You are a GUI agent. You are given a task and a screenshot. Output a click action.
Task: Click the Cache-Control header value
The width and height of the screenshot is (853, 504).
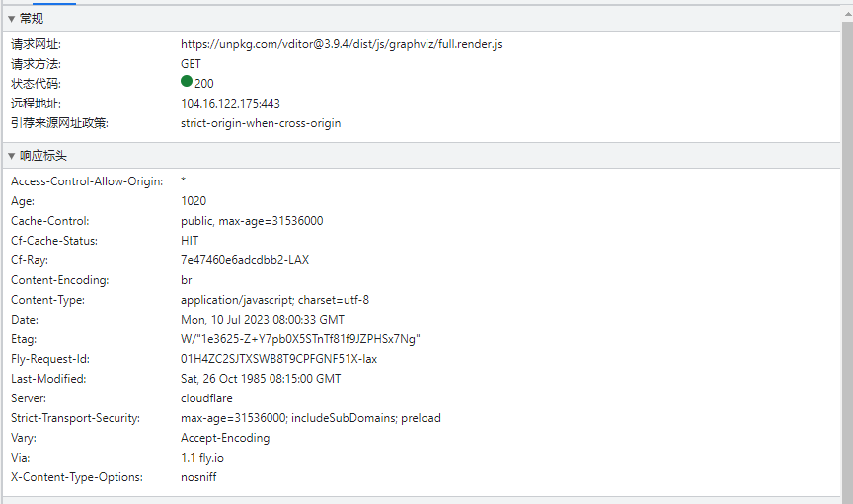click(252, 221)
